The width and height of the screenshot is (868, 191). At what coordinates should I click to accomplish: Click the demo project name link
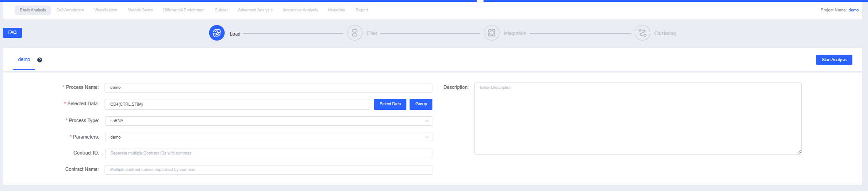click(853, 10)
